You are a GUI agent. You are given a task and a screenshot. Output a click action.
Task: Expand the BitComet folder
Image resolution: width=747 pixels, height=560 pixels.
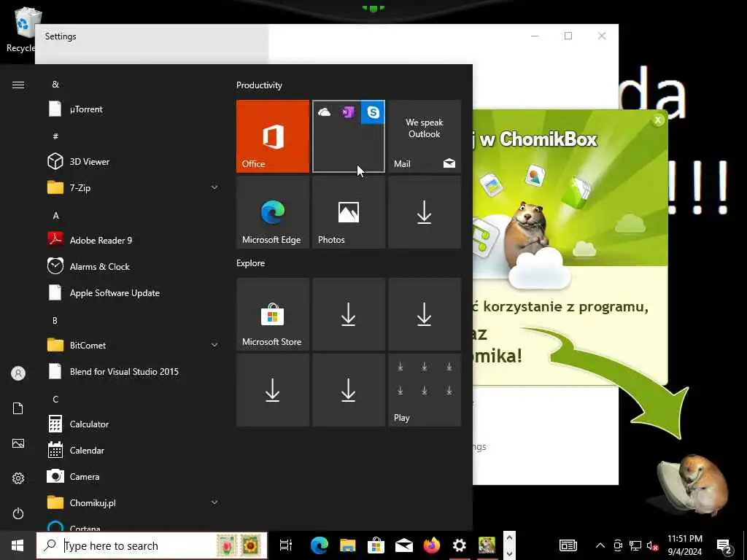(x=133, y=345)
